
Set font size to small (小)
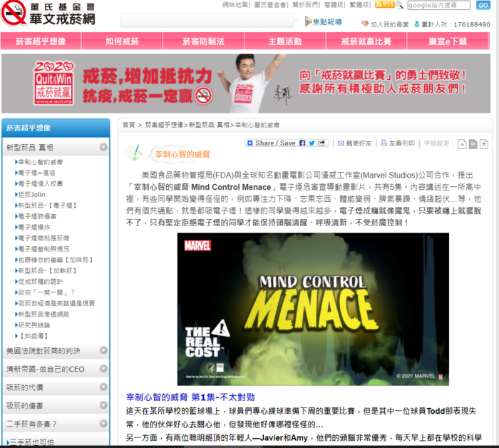click(x=462, y=144)
